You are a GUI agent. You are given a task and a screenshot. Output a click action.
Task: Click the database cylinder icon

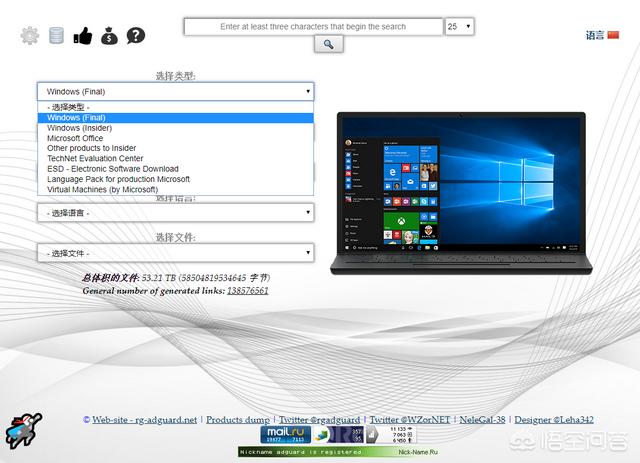click(56, 36)
